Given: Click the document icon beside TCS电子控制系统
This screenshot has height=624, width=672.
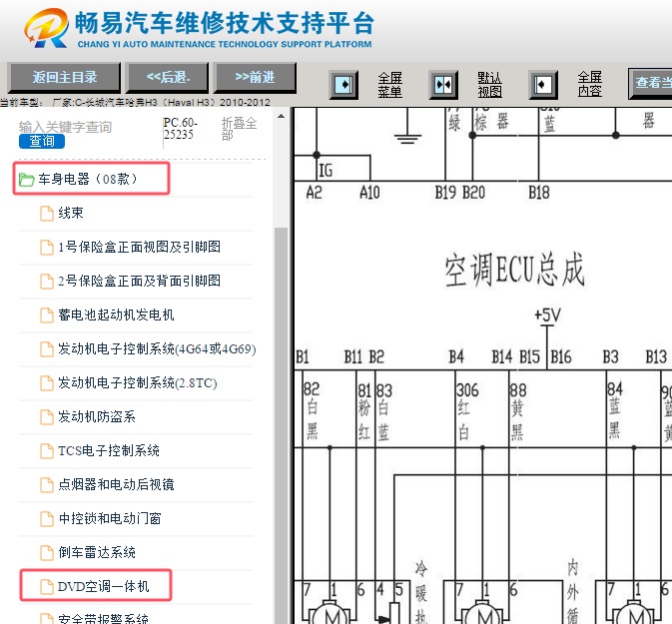Looking at the screenshot, I should 47,451.
